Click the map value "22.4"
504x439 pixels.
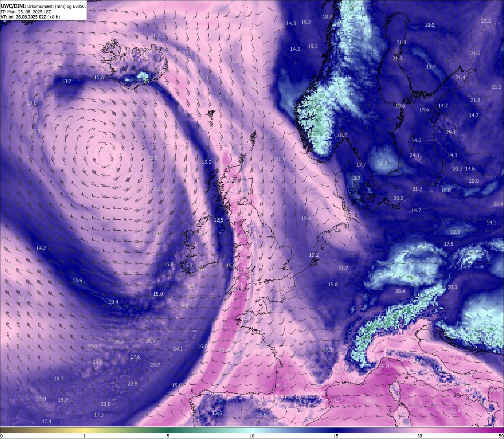[159, 189]
